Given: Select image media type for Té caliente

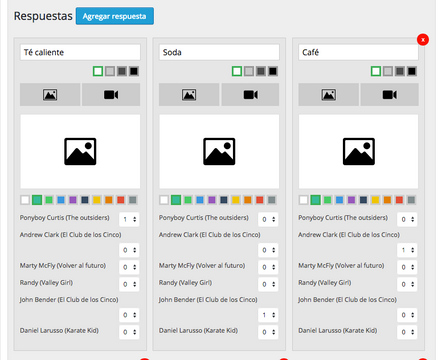Looking at the screenshot, I should [x=50, y=95].
